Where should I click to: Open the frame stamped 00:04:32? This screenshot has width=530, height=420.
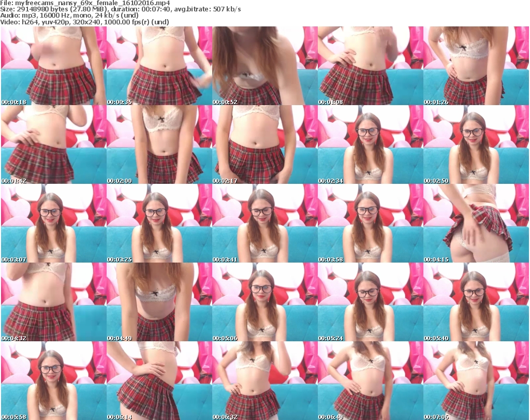[x=53, y=302]
